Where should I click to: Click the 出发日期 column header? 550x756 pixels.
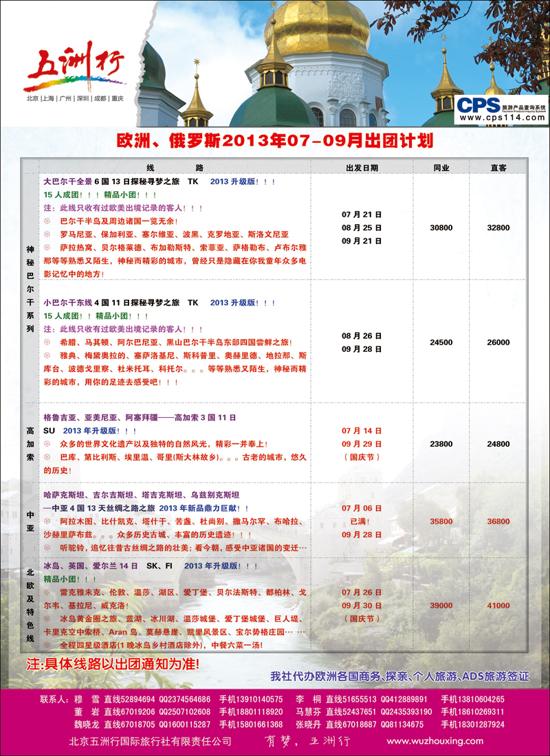coord(362,167)
